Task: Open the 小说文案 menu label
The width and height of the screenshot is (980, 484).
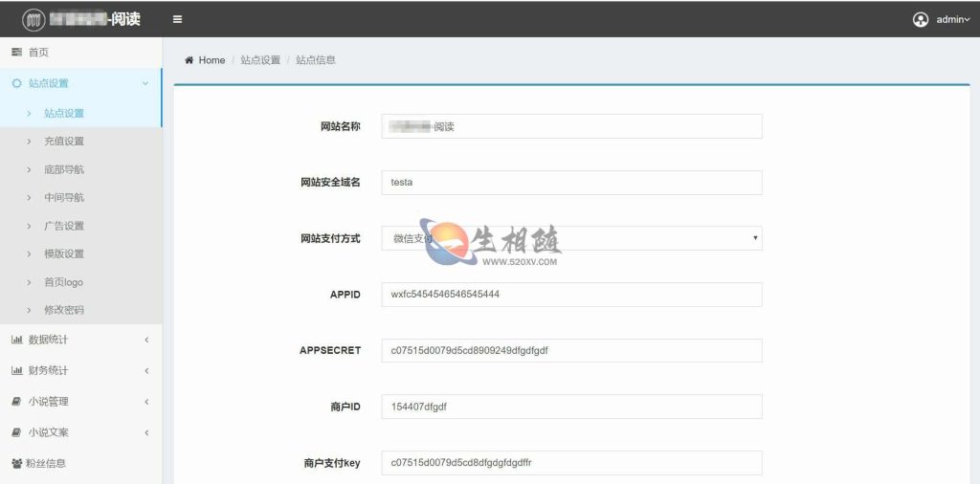Action: (48, 432)
